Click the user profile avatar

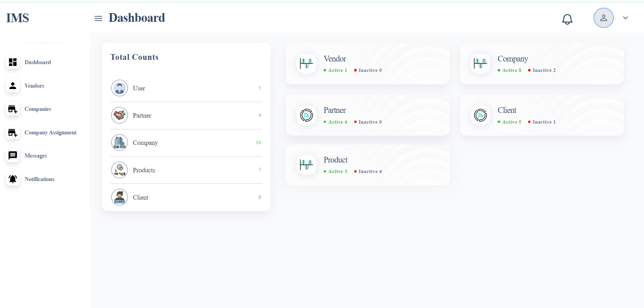(603, 18)
